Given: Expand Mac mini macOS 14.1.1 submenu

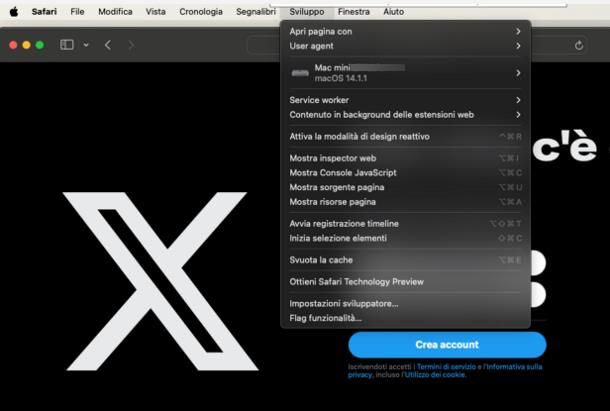Looking at the screenshot, I should tap(405, 73).
